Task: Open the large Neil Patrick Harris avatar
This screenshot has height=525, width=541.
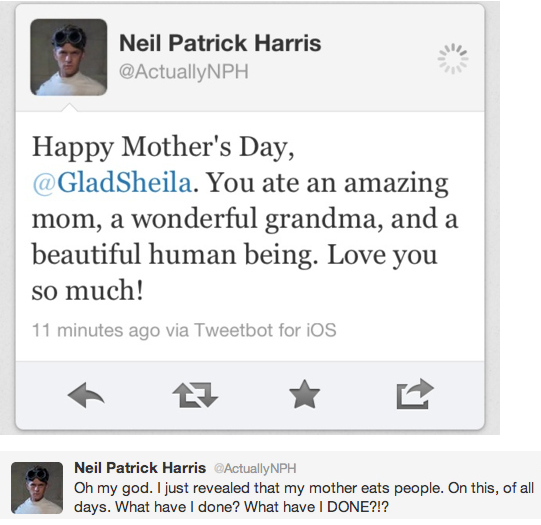Action: pyautogui.click(x=69, y=57)
